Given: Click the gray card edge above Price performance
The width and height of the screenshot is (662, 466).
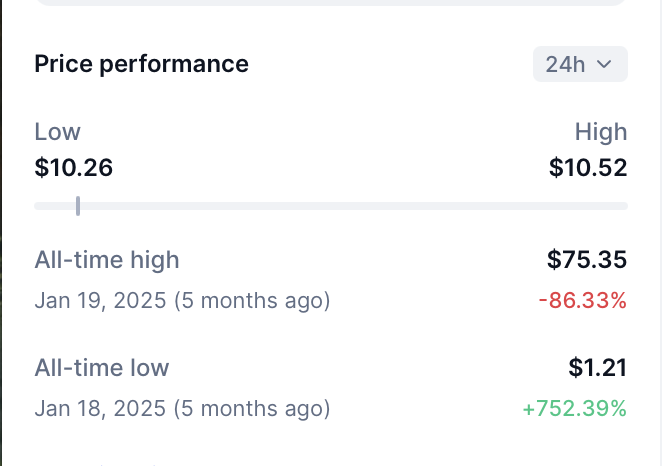Looking at the screenshot, I should coord(330,3).
